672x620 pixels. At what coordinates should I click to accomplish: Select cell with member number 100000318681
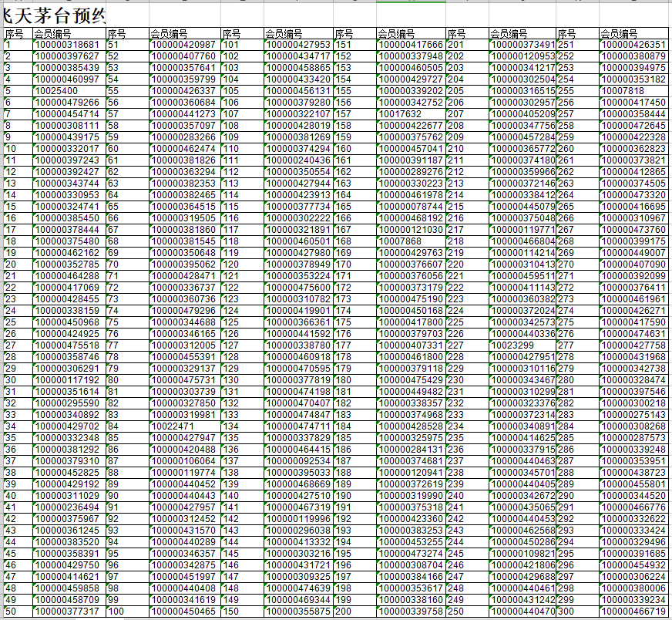69,45
